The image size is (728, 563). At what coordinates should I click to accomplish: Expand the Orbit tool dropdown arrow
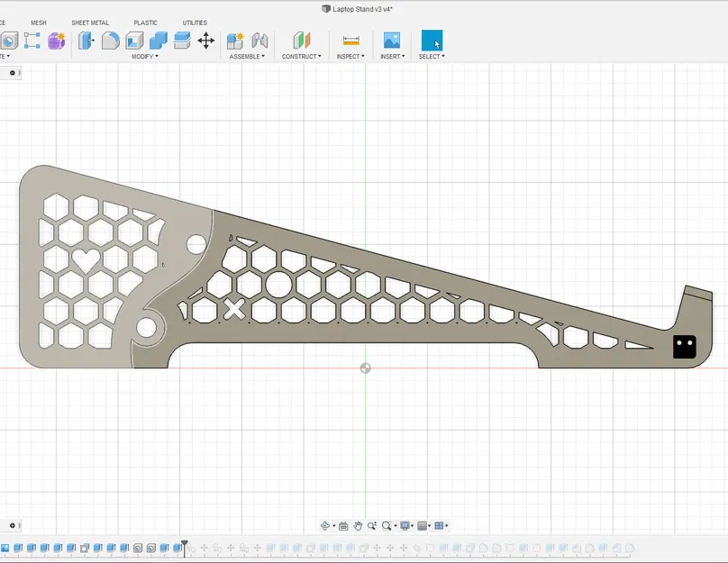[x=334, y=526]
